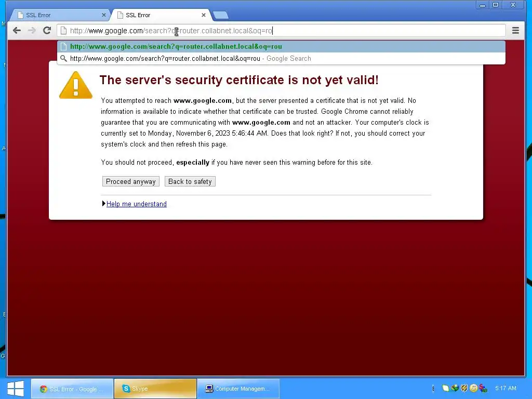Click the white leaf tray icon
The image size is (532, 399).
click(445, 388)
